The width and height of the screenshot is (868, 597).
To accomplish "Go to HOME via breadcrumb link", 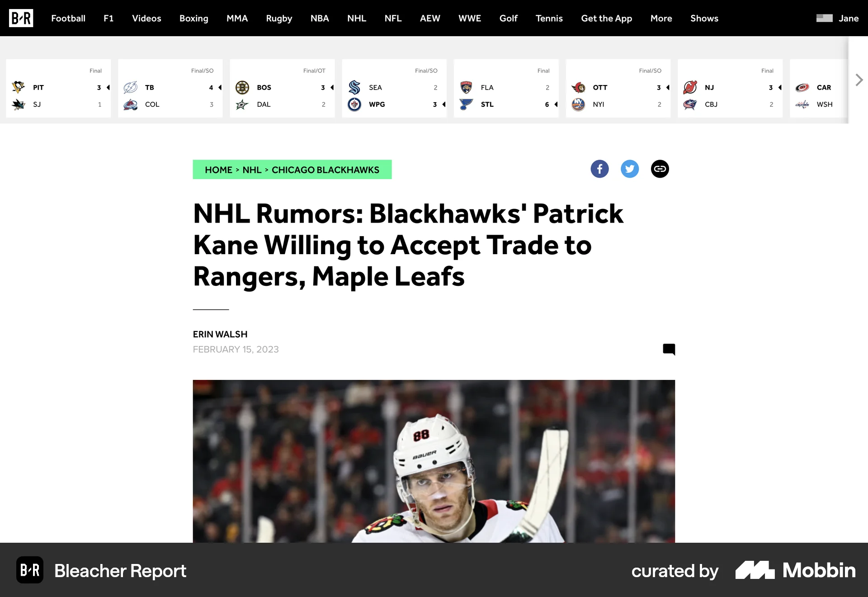I will pos(219,170).
